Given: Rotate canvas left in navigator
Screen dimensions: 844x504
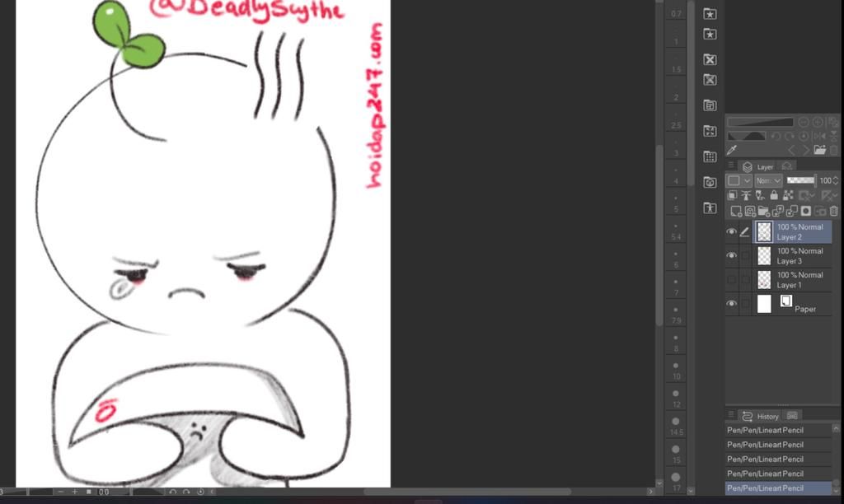Looking at the screenshot, I should [776, 136].
